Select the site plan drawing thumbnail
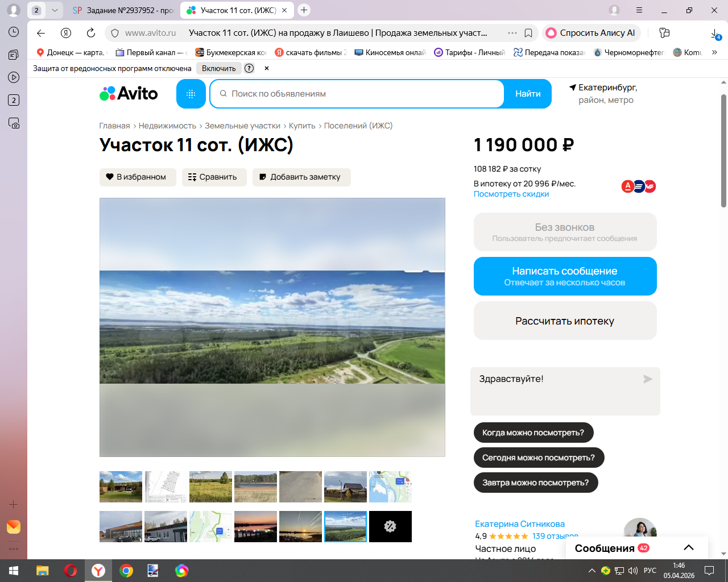This screenshot has width=728, height=582. [x=166, y=487]
